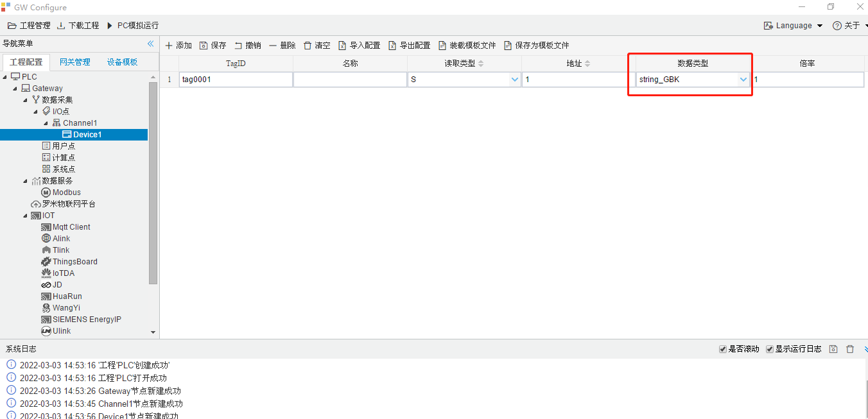This screenshot has height=419, width=868.
Task: Click the 撤销 undo button
Action: click(x=247, y=46)
